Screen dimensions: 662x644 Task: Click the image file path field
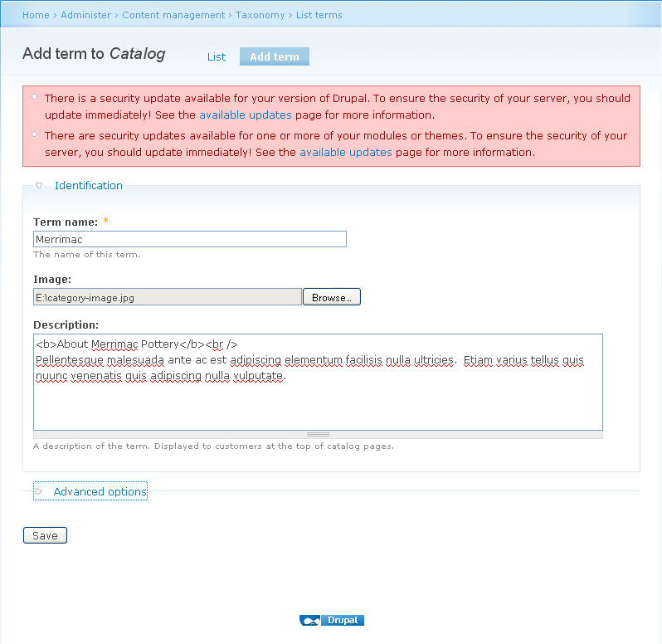168,297
